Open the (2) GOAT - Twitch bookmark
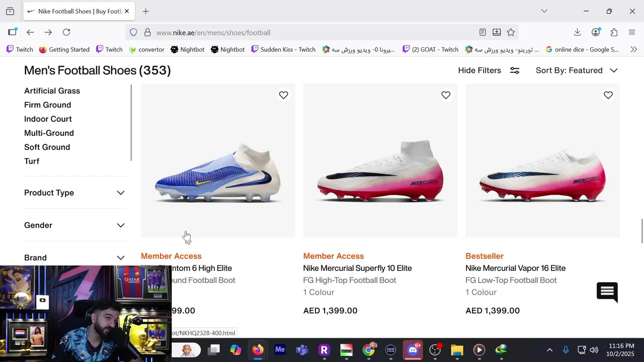The height and width of the screenshot is (362, 644). coord(431,49)
